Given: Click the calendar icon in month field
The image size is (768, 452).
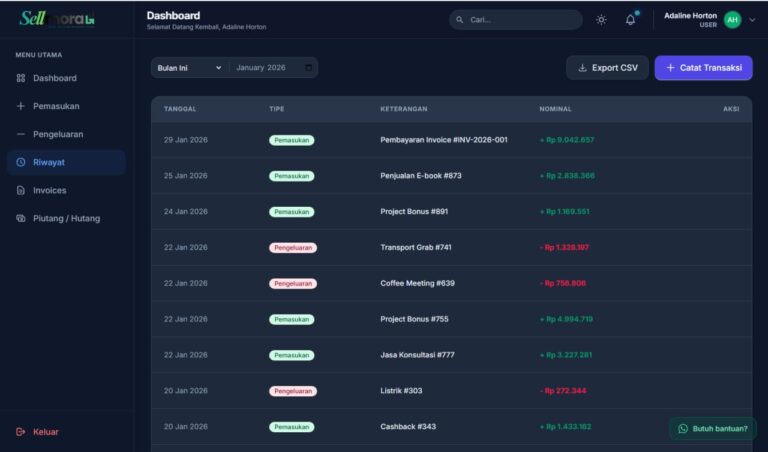Looking at the screenshot, I should click(x=308, y=68).
